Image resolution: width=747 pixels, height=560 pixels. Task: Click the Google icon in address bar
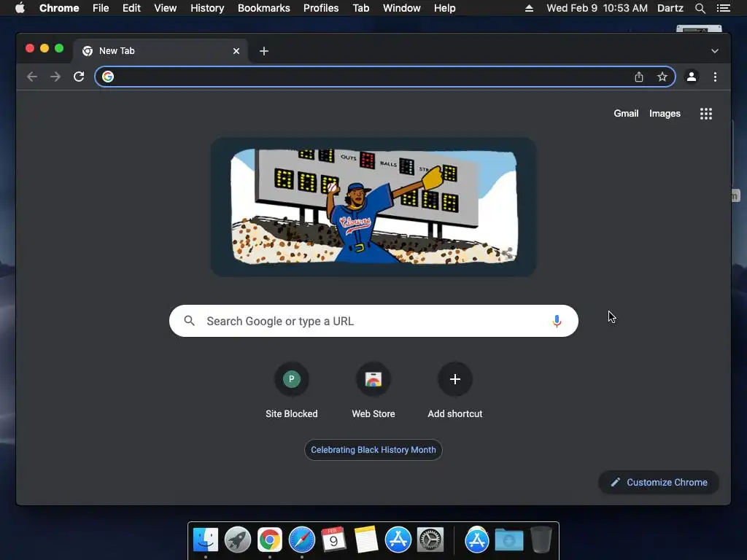108,77
